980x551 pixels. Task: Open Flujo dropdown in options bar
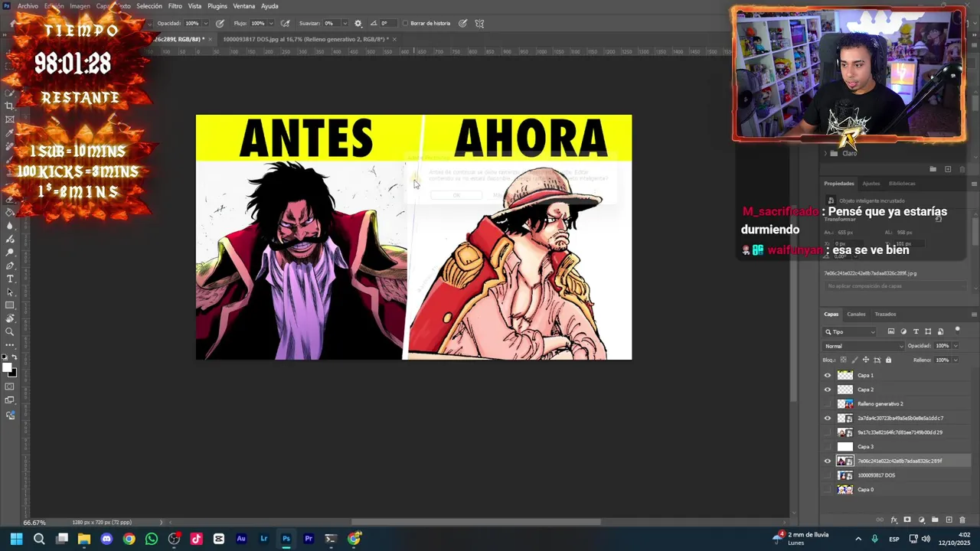tap(271, 23)
